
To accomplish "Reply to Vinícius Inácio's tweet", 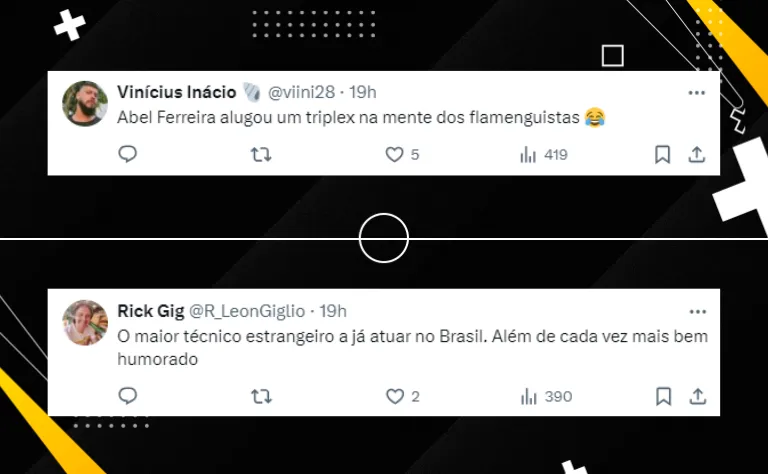I will (128, 154).
